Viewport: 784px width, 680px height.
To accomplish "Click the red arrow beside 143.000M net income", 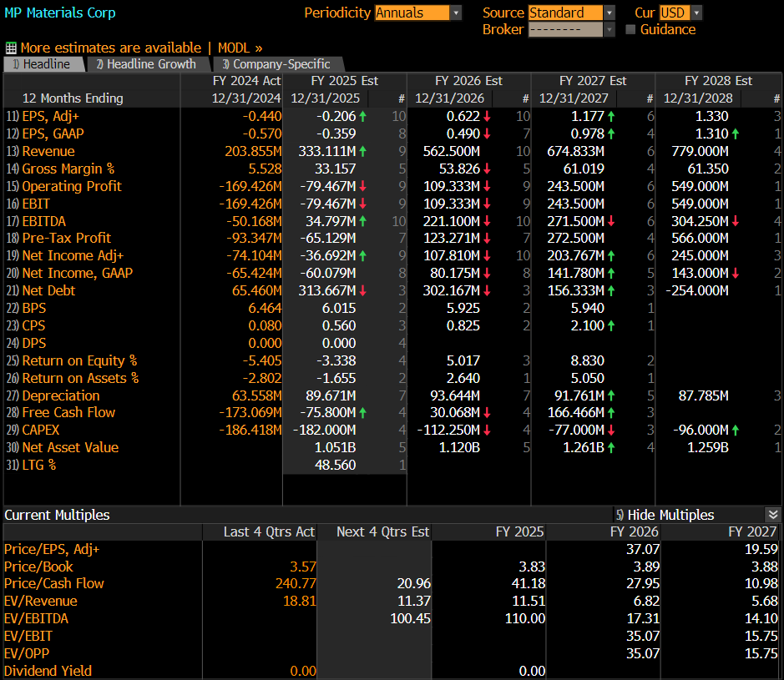I will pos(736,274).
